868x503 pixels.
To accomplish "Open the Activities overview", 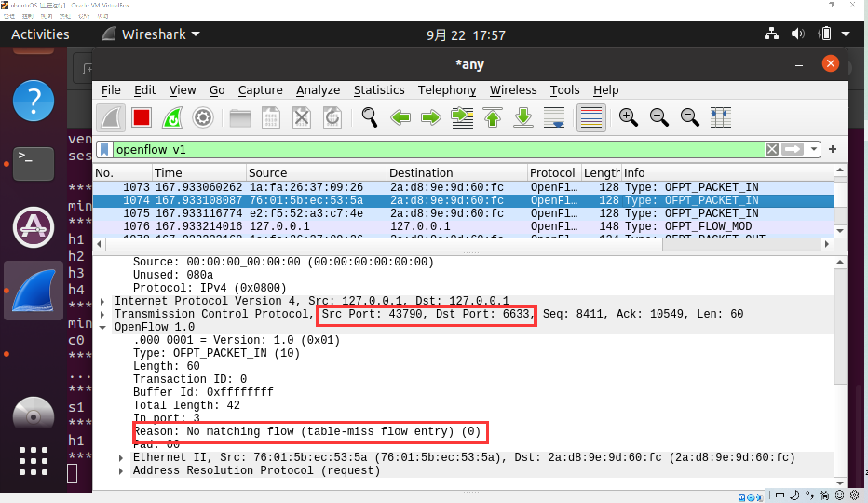I will pyautogui.click(x=40, y=34).
